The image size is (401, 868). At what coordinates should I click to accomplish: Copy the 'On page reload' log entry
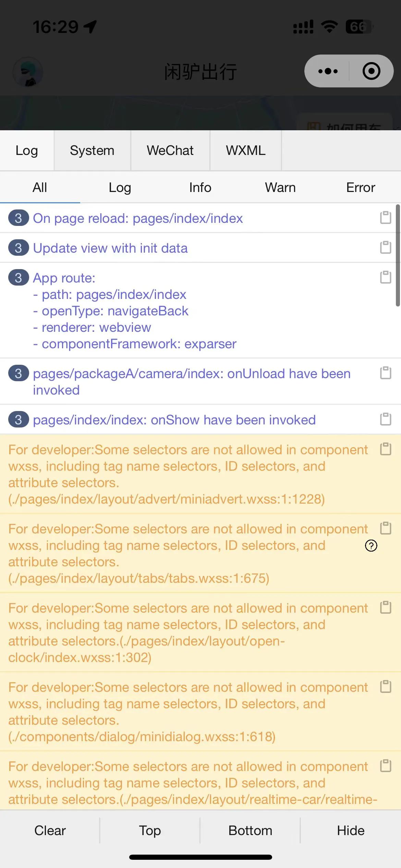tap(386, 218)
